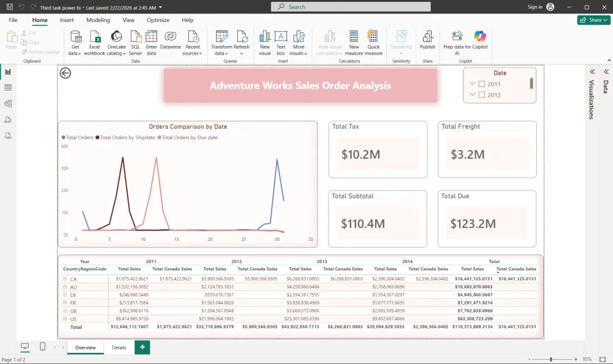Click the Search box
This screenshot has height=364, width=613.
351,7
